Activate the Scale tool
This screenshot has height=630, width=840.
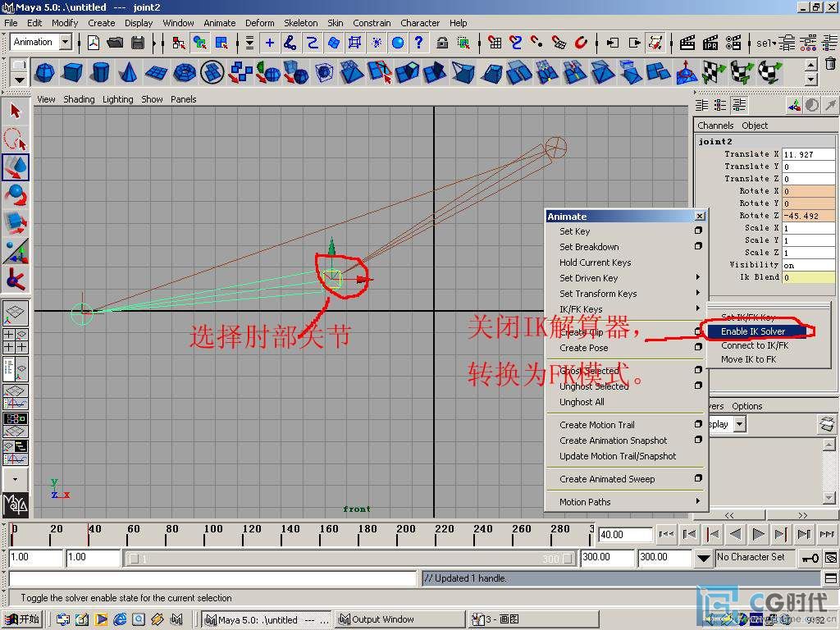pyautogui.click(x=15, y=223)
